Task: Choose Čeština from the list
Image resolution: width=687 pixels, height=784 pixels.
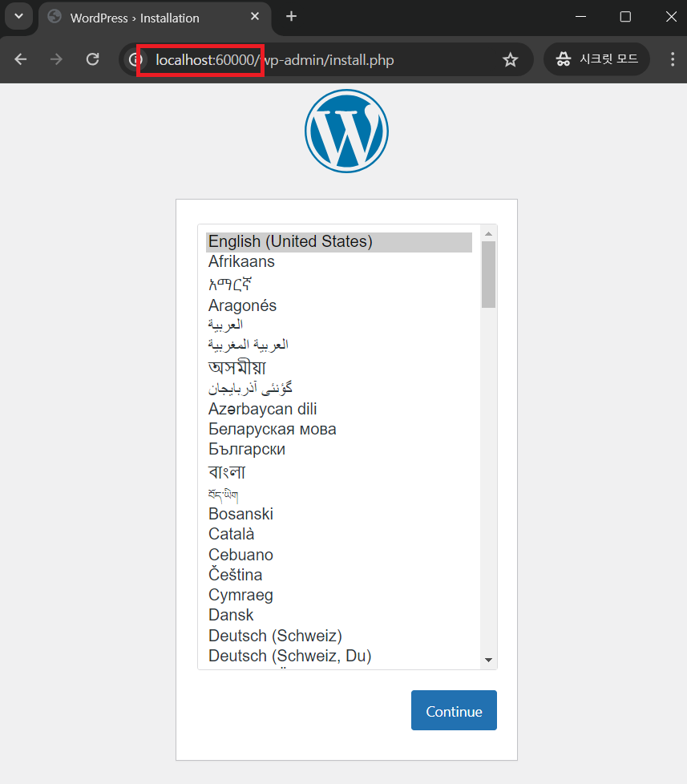Action: click(339, 575)
